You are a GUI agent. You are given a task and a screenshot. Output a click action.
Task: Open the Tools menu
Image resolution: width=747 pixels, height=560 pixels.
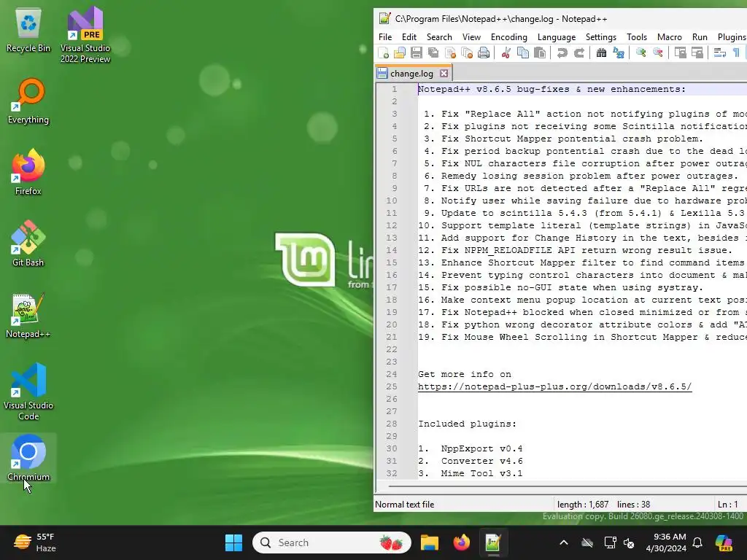(x=636, y=37)
